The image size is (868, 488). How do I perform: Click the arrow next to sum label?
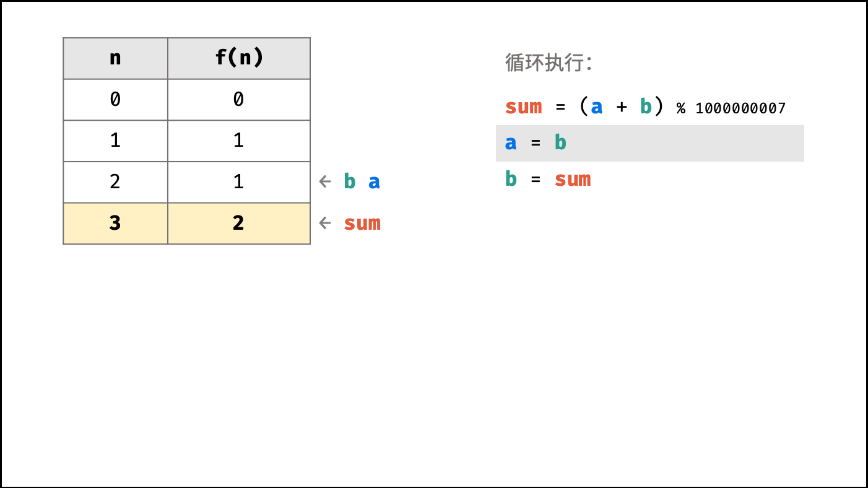(x=325, y=223)
